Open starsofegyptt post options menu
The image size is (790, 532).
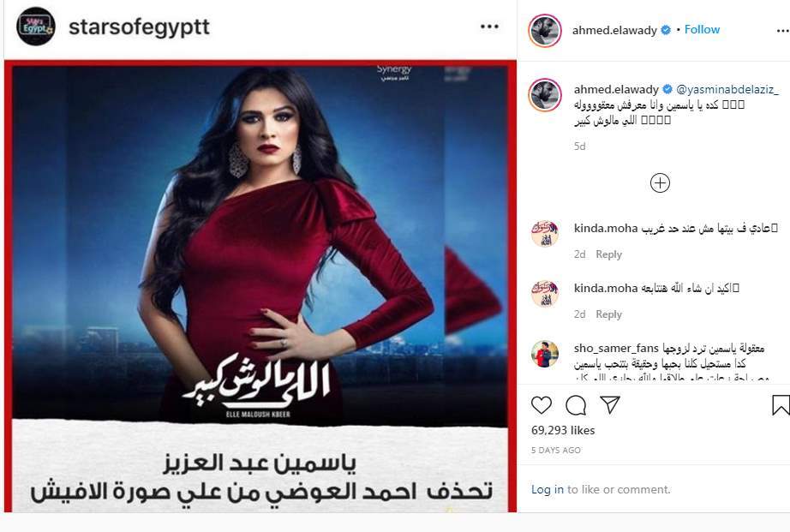coord(489,27)
